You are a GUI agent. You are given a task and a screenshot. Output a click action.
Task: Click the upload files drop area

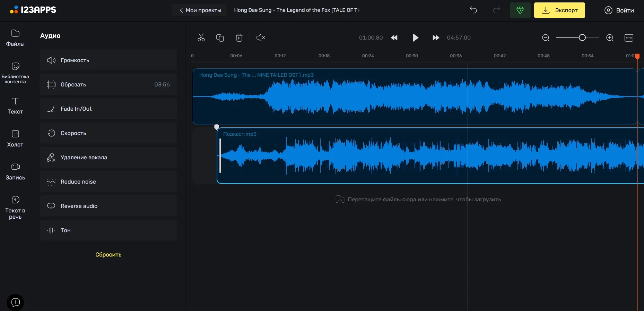point(418,200)
